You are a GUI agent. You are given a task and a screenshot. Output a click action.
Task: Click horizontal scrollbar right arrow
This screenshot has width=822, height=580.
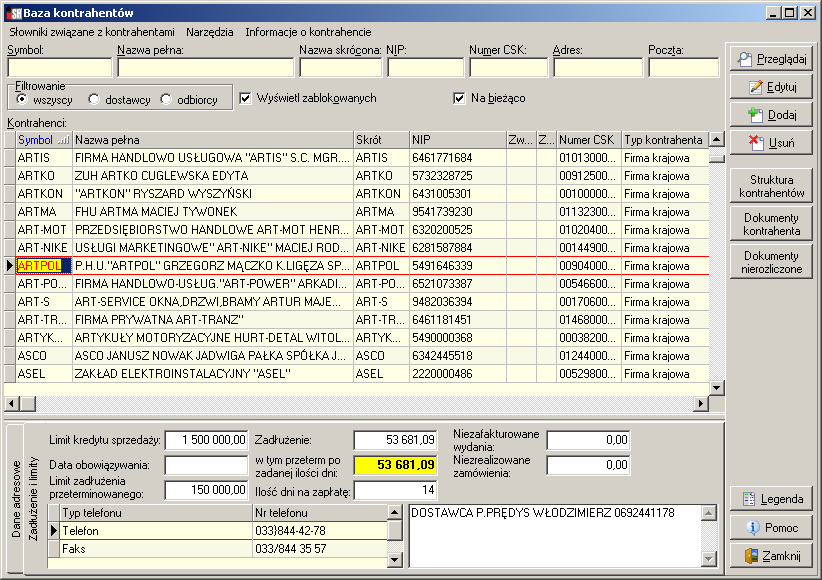tap(700, 403)
